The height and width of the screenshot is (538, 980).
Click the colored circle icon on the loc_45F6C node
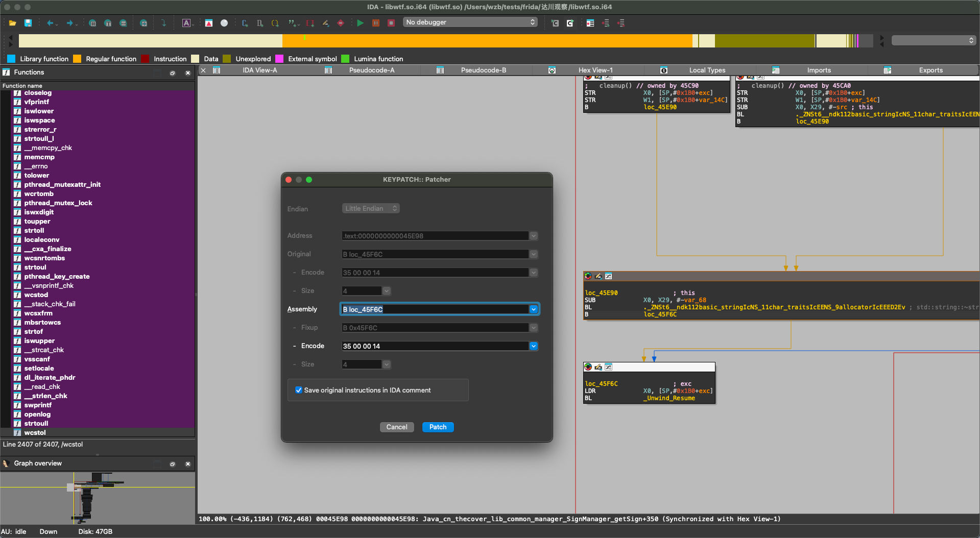[x=588, y=367]
